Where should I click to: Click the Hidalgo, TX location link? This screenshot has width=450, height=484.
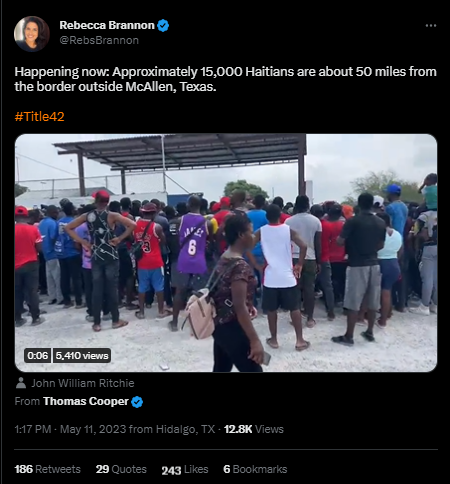pos(185,429)
